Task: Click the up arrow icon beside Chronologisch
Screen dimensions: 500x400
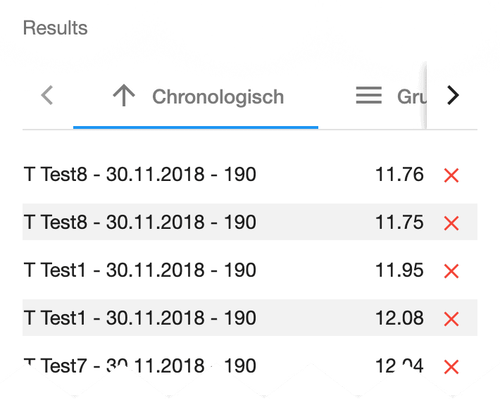Action: (124, 95)
